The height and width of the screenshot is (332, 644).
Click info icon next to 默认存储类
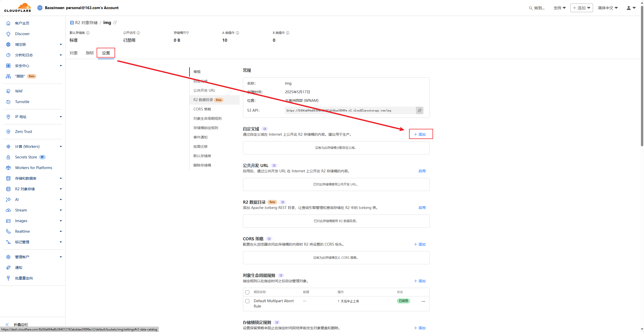click(x=88, y=33)
